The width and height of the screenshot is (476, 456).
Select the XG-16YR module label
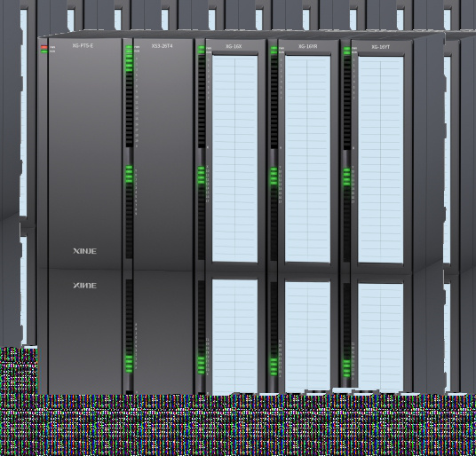click(x=308, y=47)
